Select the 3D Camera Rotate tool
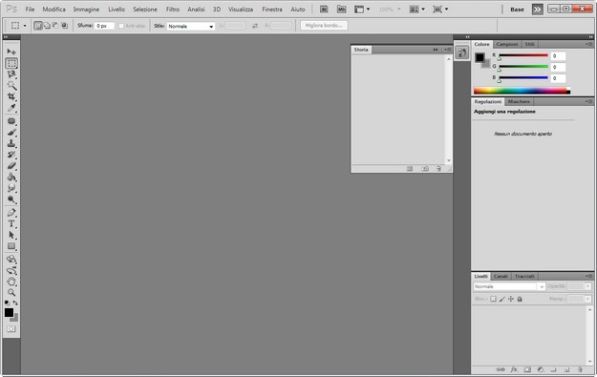The image size is (597, 377). pos(11,271)
